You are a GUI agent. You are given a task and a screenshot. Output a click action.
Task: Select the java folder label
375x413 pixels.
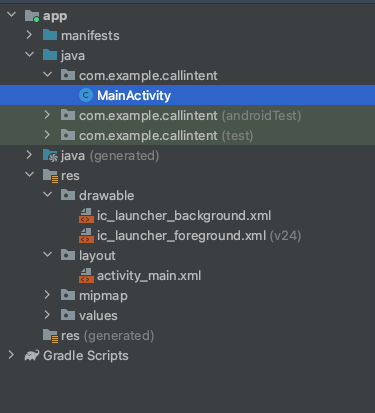[x=73, y=56]
